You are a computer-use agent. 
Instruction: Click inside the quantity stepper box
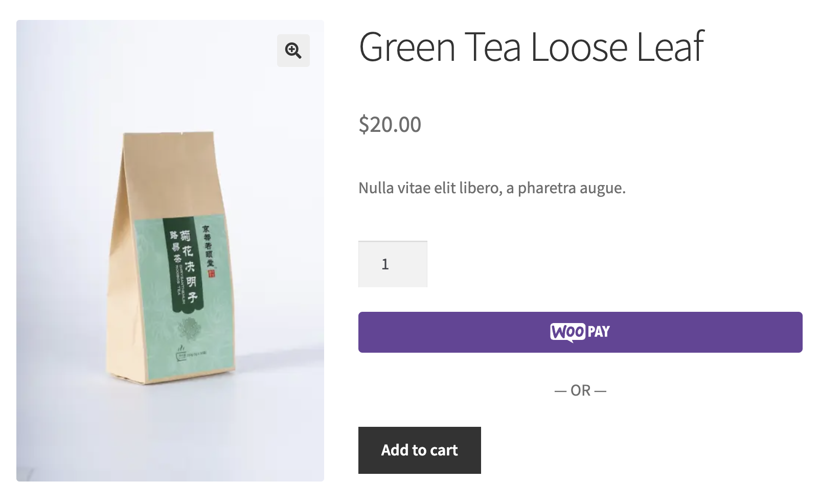pos(393,264)
